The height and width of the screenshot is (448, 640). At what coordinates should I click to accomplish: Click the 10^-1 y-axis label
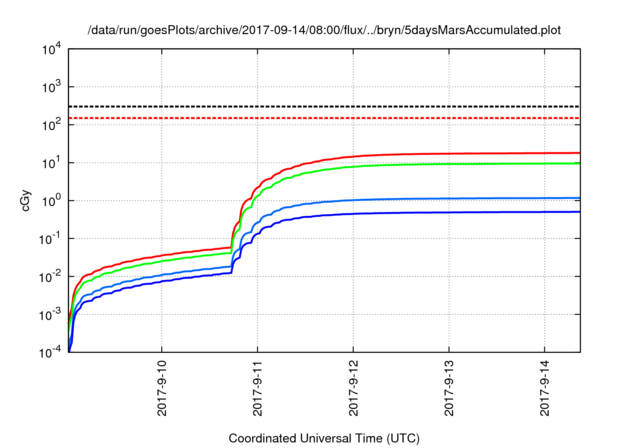tap(50, 239)
